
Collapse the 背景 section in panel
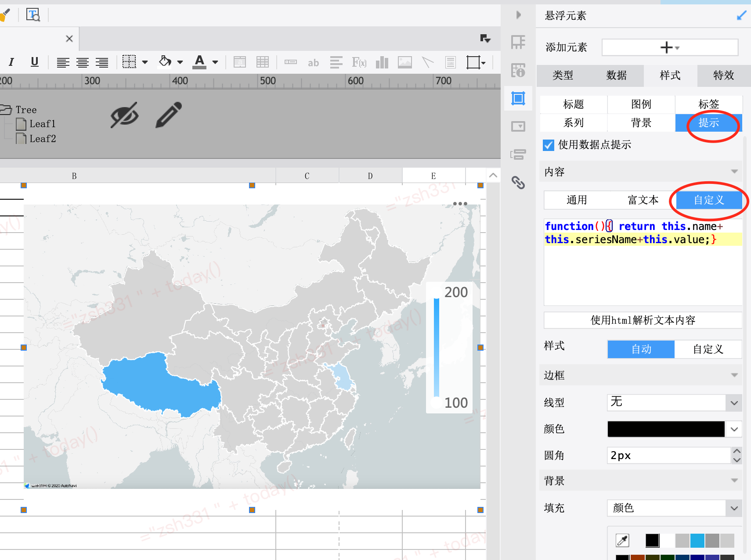pyautogui.click(x=734, y=481)
